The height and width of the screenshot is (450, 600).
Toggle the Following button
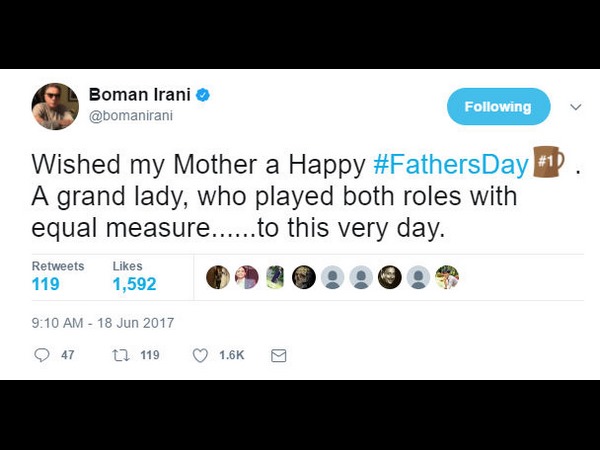pos(498,107)
